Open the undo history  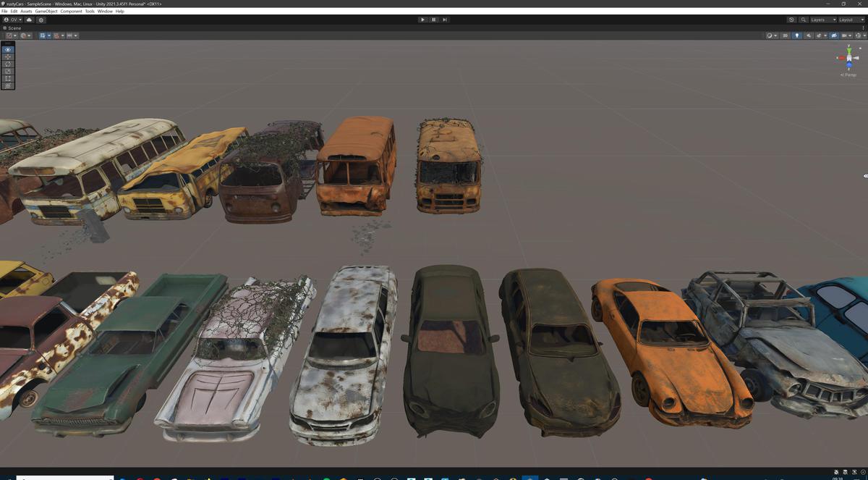pyautogui.click(x=791, y=20)
